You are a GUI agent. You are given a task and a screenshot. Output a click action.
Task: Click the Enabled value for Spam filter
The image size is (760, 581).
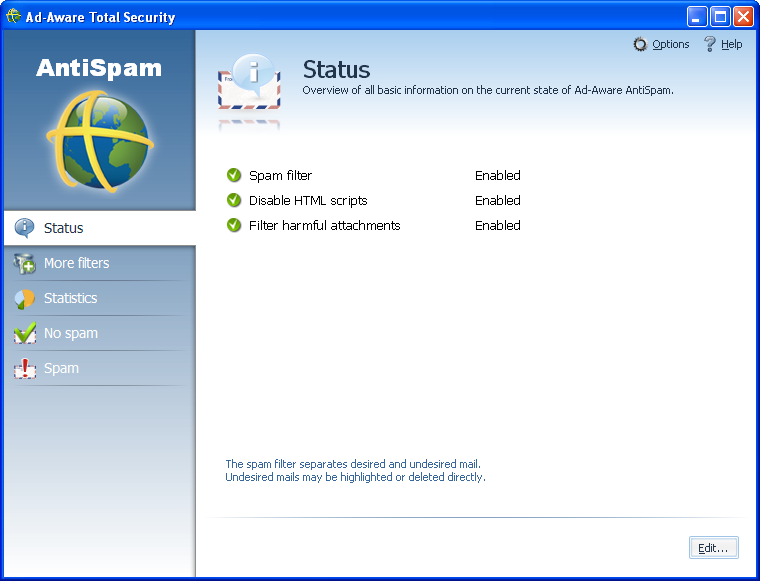498,175
